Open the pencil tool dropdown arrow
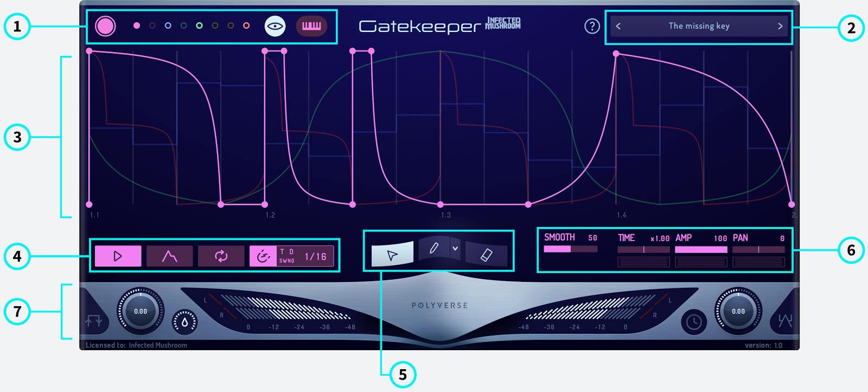The image size is (868, 392). coord(455,249)
